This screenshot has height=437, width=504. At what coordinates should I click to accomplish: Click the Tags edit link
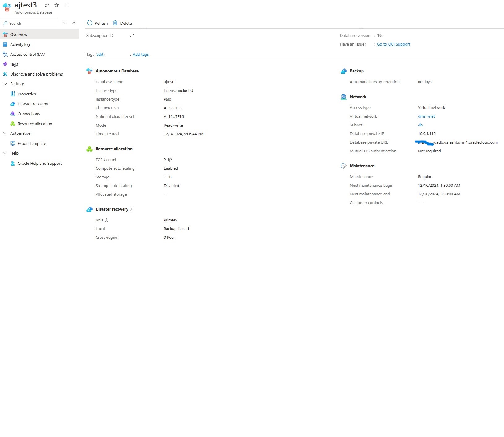(100, 55)
